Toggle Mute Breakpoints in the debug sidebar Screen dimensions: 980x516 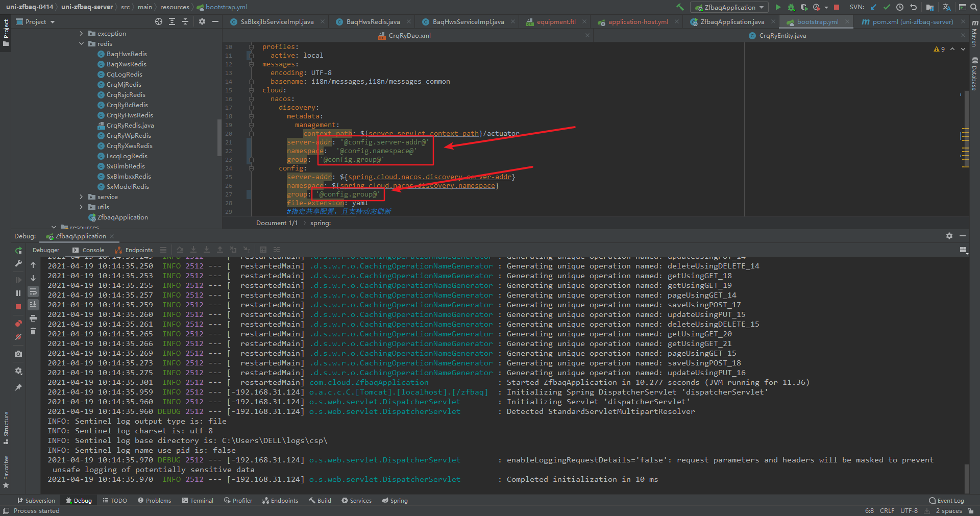pos(18,337)
